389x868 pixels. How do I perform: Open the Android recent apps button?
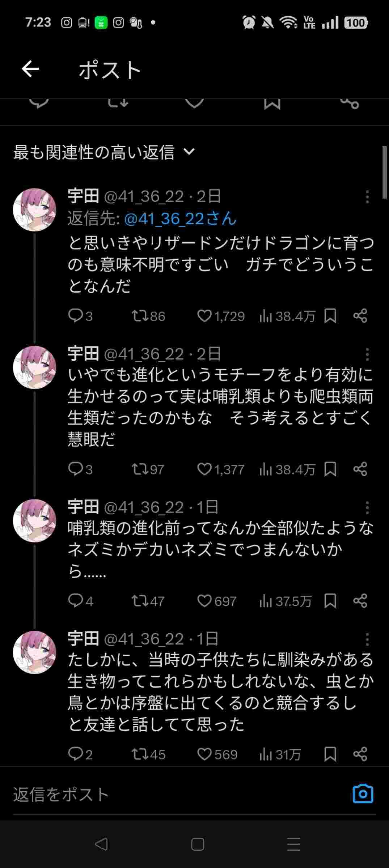293,844
